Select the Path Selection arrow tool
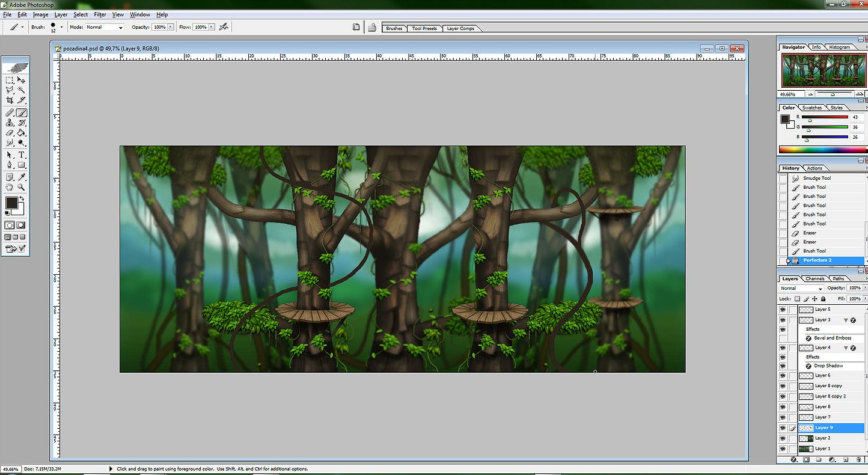 point(10,155)
